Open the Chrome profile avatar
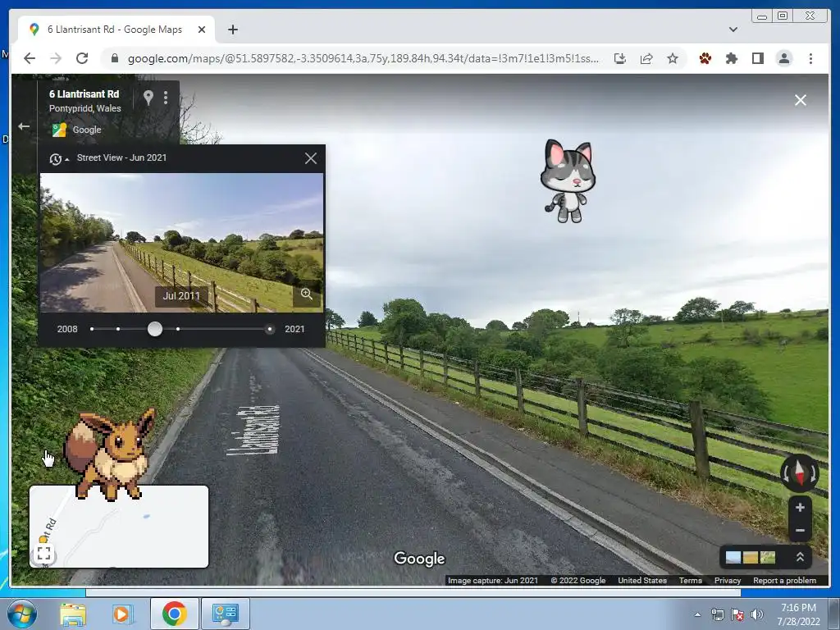 tap(784, 58)
